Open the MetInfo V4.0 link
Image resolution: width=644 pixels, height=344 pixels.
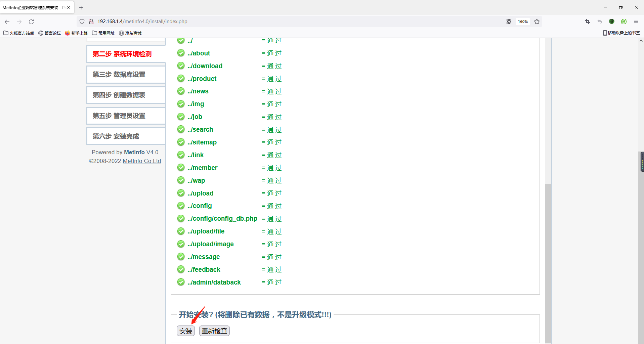click(141, 152)
